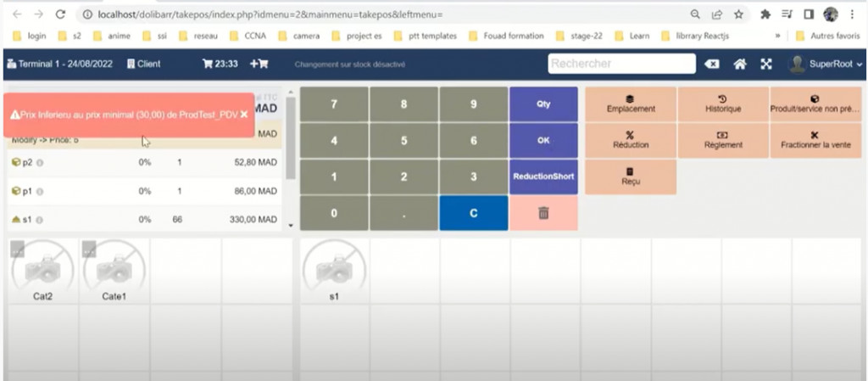Click the 330,00 MAD amount
The height and width of the screenshot is (381, 868).
[x=253, y=219]
